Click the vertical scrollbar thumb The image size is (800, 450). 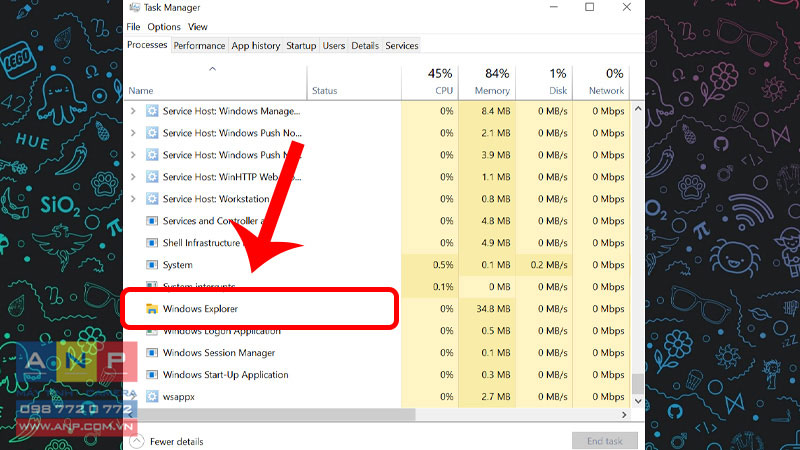[638, 384]
